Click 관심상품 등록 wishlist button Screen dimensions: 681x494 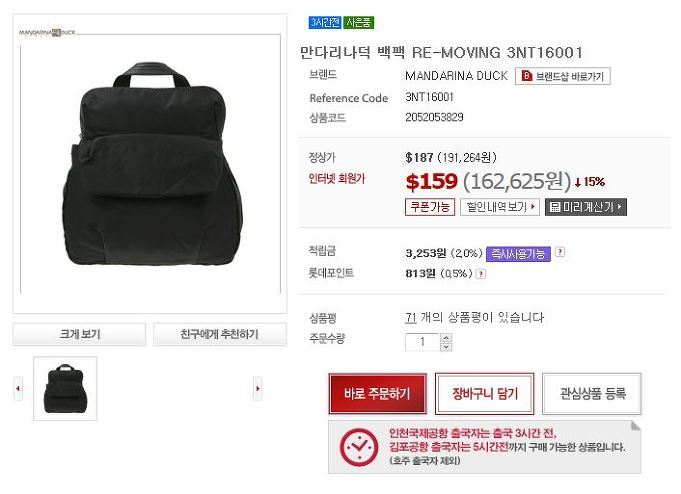[592, 394]
